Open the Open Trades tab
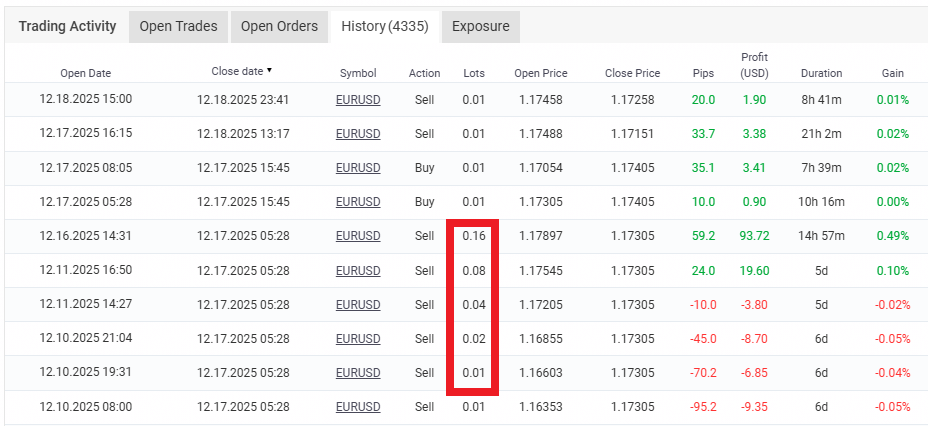This screenshot has width=928, height=426. pyautogui.click(x=178, y=27)
